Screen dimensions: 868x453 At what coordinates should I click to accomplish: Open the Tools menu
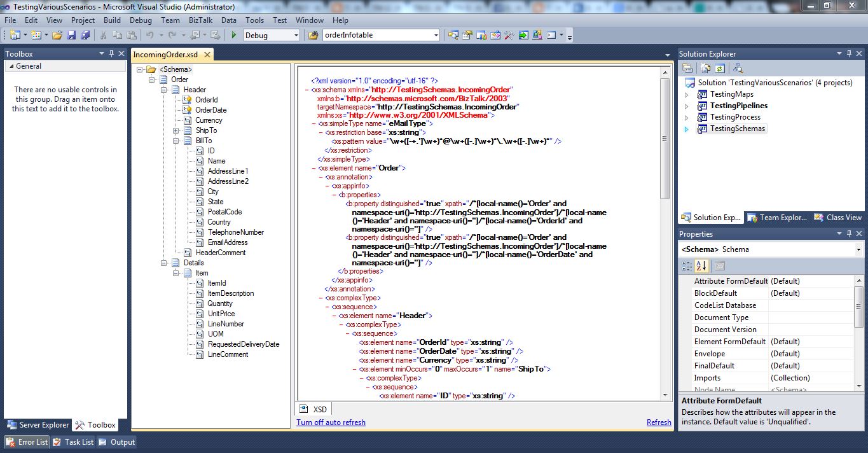[x=255, y=20]
